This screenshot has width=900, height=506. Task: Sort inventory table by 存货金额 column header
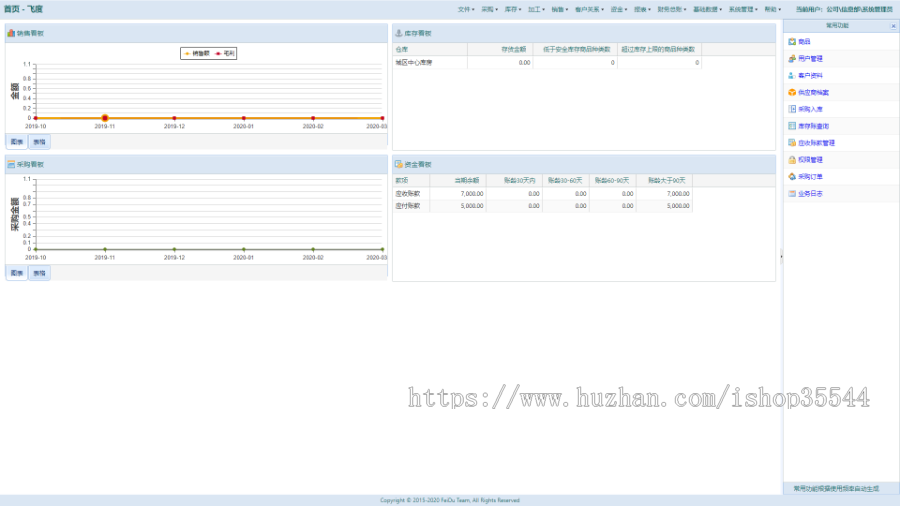click(x=500, y=49)
